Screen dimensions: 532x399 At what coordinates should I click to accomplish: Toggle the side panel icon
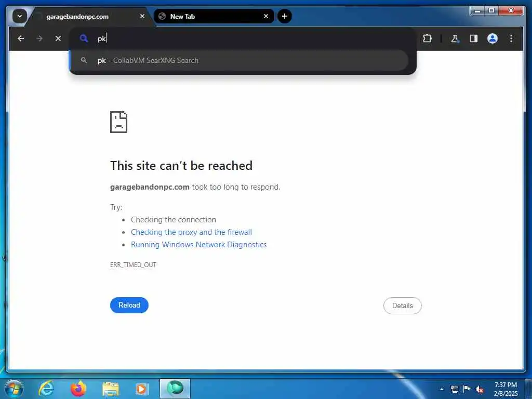(x=474, y=38)
